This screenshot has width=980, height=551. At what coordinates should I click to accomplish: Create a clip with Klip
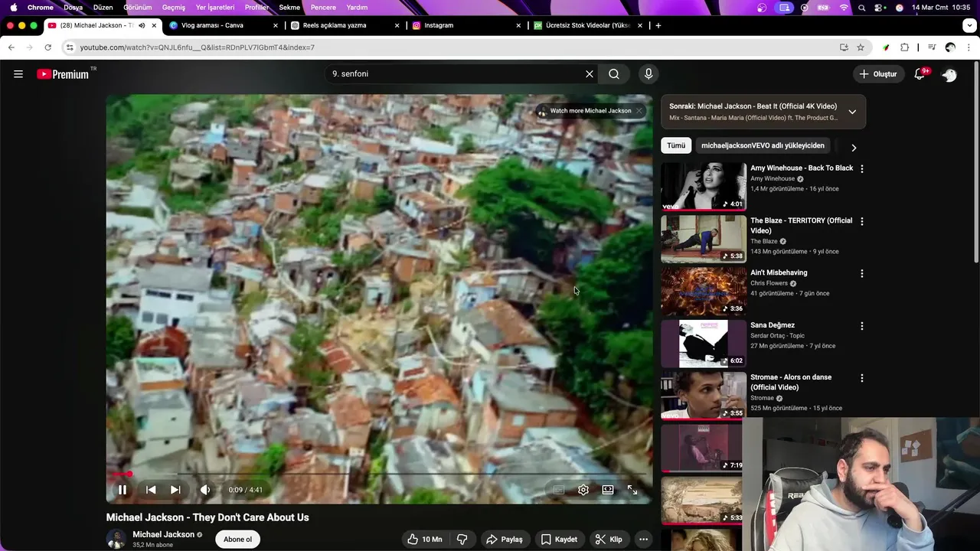click(609, 540)
